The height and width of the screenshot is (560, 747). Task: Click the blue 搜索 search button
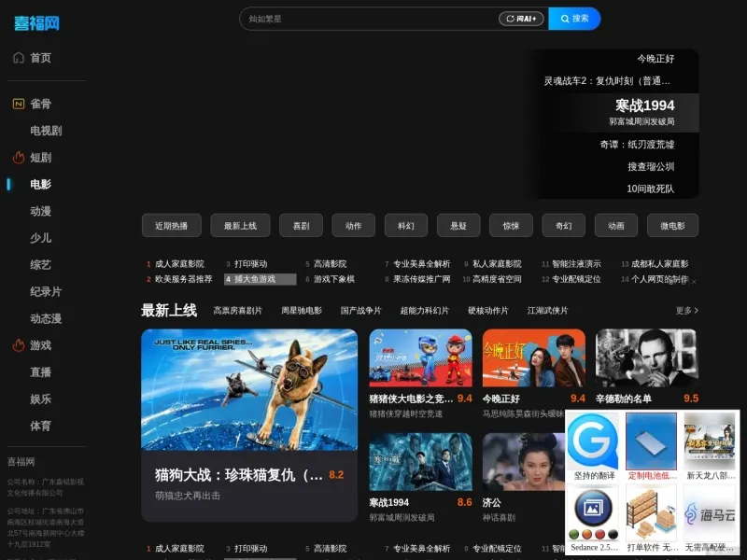574,19
